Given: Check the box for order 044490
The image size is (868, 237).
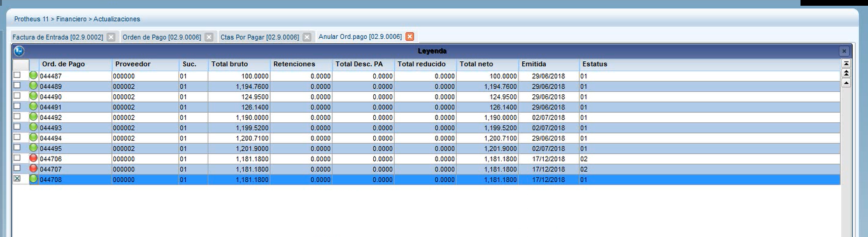Looking at the screenshot, I should 17,96.
